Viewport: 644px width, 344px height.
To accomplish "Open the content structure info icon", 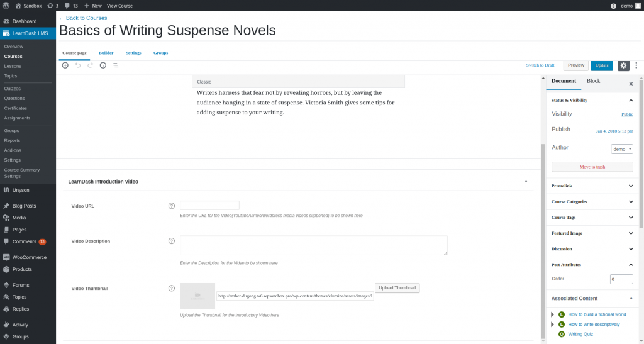I will 103,65.
